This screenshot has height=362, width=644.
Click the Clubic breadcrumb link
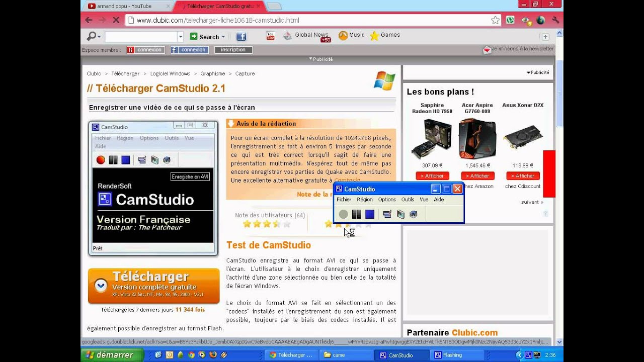tap(94, 73)
